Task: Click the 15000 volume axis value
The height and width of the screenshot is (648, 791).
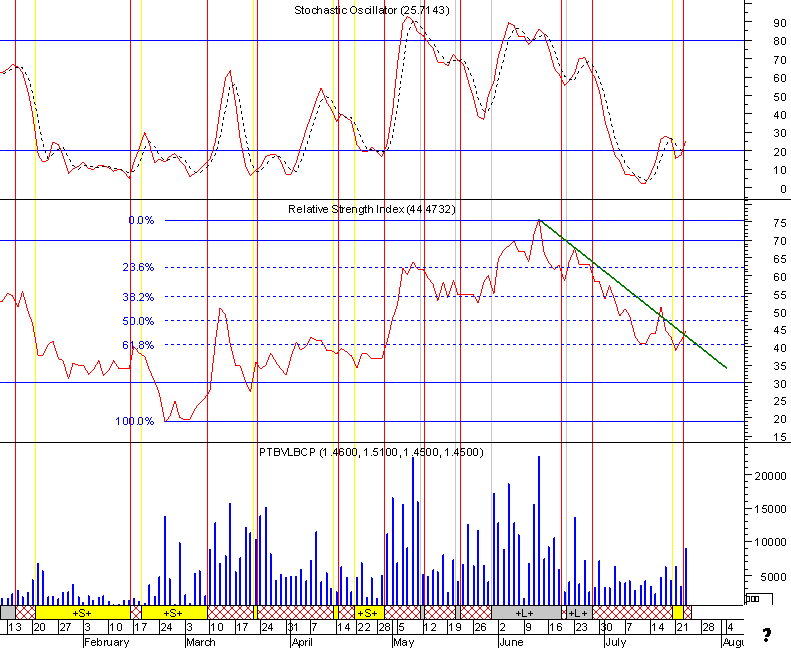Action: [x=770, y=509]
